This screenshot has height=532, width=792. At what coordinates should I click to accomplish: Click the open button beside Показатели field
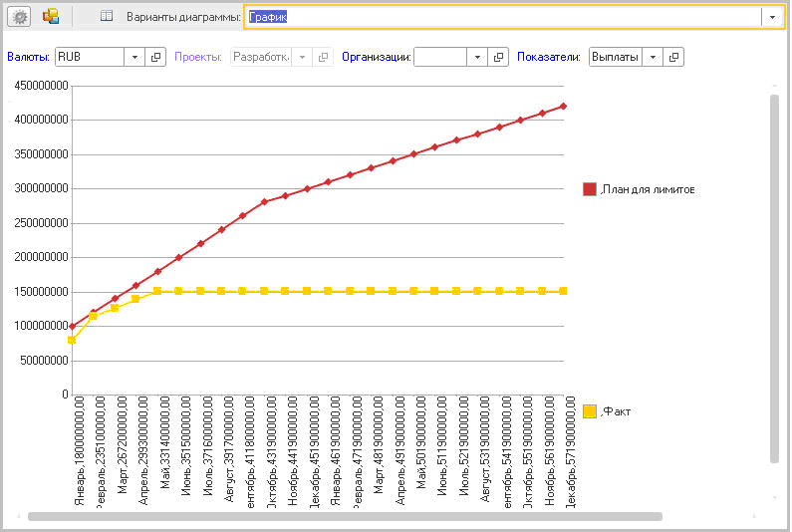click(674, 58)
